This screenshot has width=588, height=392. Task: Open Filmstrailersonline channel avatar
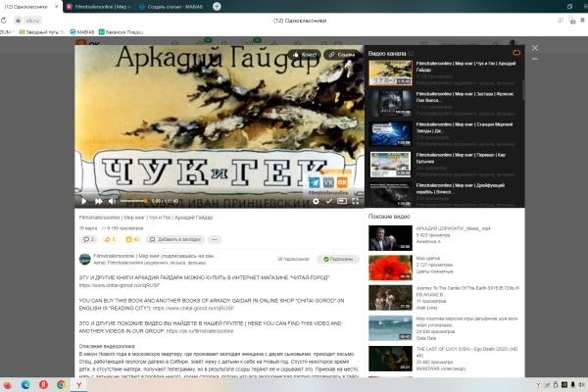[x=85, y=259]
